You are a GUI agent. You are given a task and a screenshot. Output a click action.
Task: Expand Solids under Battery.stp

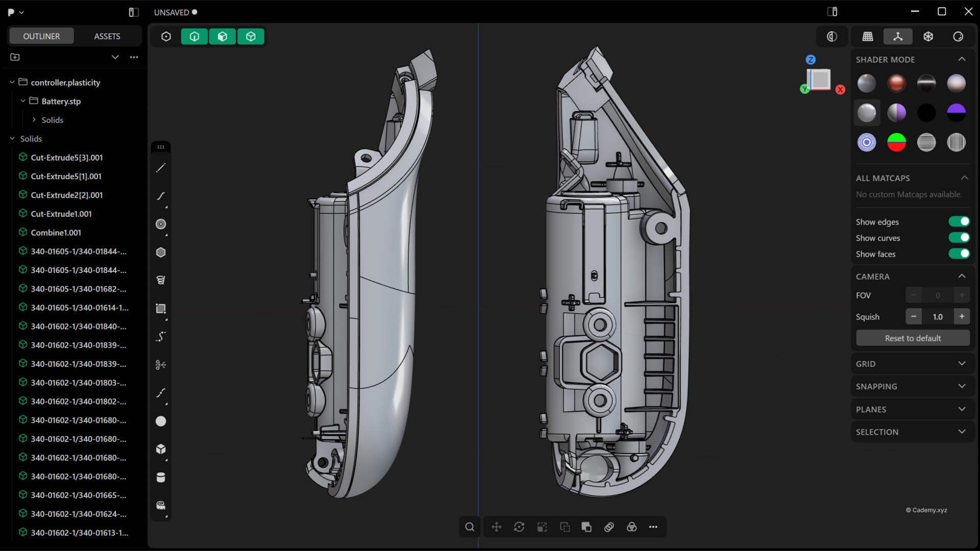pos(34,120)
